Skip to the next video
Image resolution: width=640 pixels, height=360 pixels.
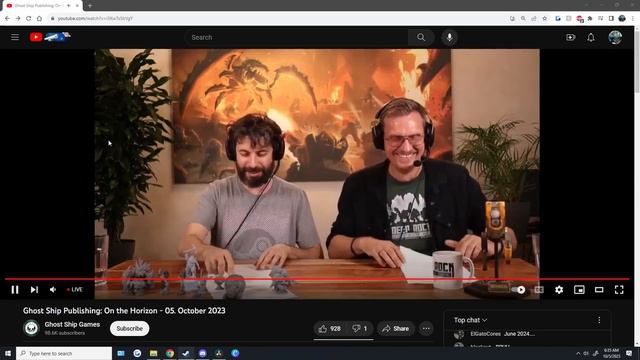pyautogui.click(x=34, y=289)
